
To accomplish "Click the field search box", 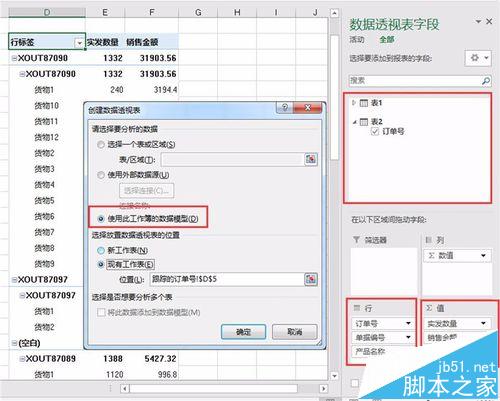I will tap(415, 80).
